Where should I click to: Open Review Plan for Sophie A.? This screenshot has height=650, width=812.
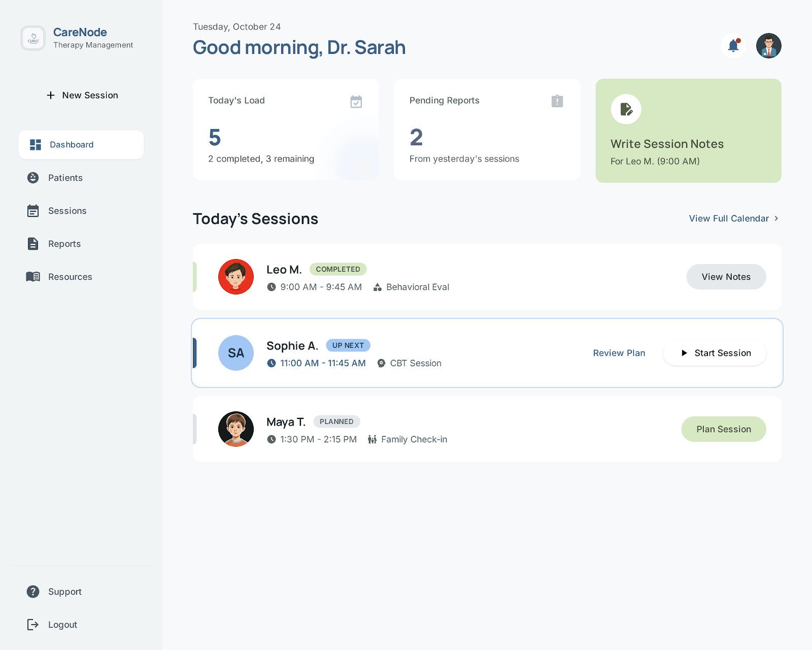pyautogui.click(x=619, y=353)
